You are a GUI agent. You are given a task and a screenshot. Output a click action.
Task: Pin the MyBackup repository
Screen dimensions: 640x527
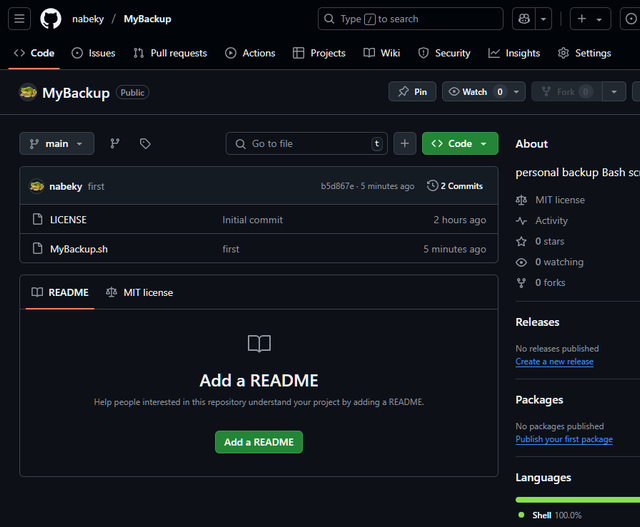click(412, 92)
